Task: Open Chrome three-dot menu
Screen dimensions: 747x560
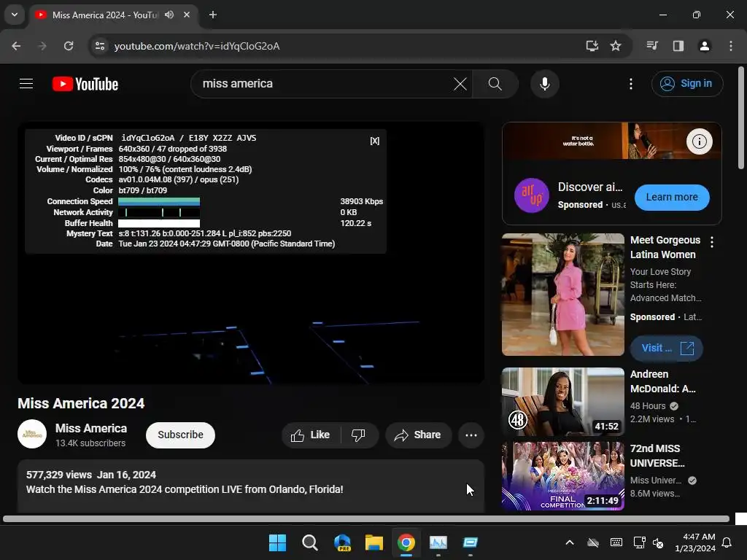Action: click(730, 46)
